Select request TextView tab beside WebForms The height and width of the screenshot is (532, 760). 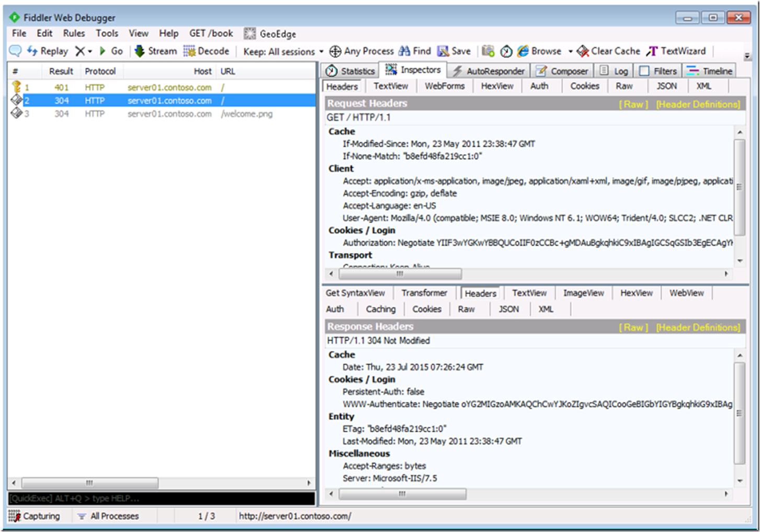tap(391, 86)
